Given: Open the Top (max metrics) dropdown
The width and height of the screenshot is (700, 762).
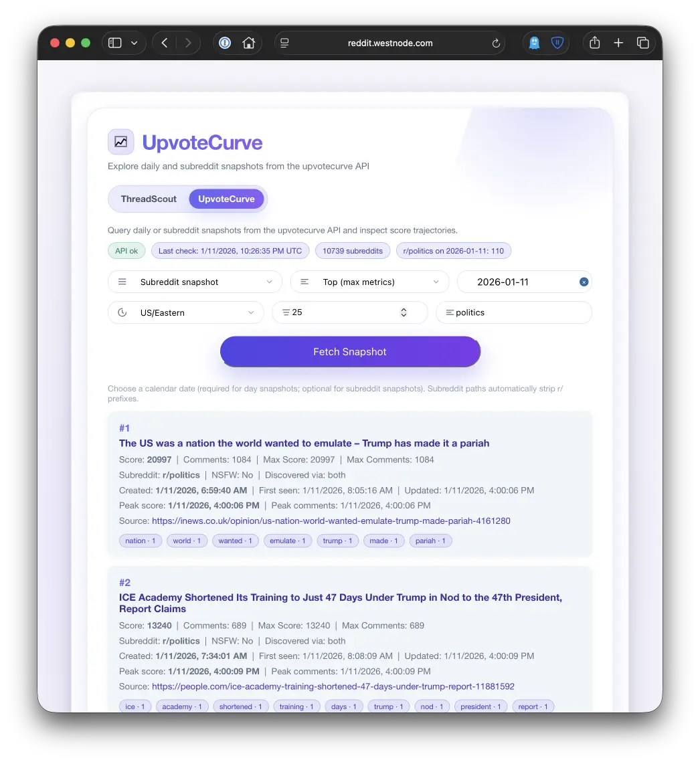Looking at the screenshot, I should 369,282.
